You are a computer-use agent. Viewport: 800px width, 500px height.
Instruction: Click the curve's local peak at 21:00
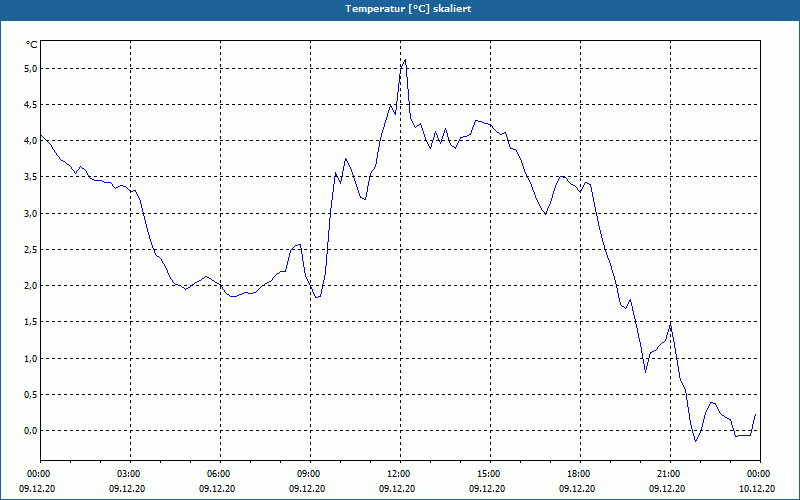tap(670, 323)
